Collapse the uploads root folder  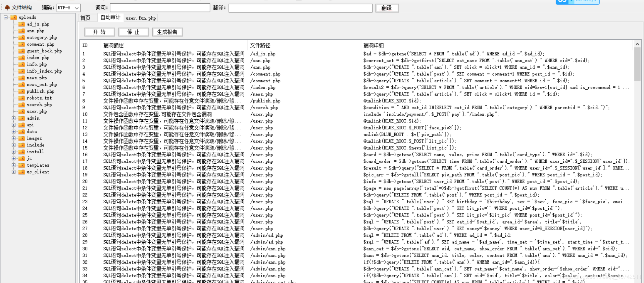coord(6,17)
